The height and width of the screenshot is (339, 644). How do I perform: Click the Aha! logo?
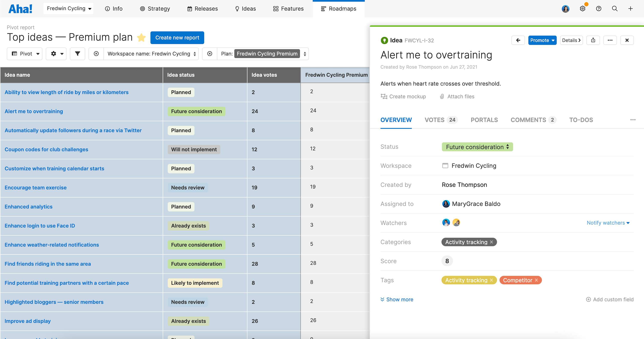pyautogui.click(x=20, y=8)
